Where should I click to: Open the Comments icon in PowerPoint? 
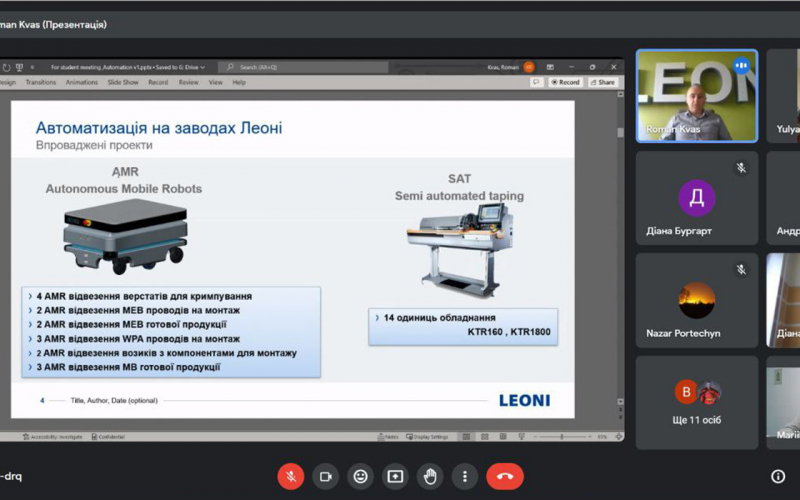[x=536, y=82]
